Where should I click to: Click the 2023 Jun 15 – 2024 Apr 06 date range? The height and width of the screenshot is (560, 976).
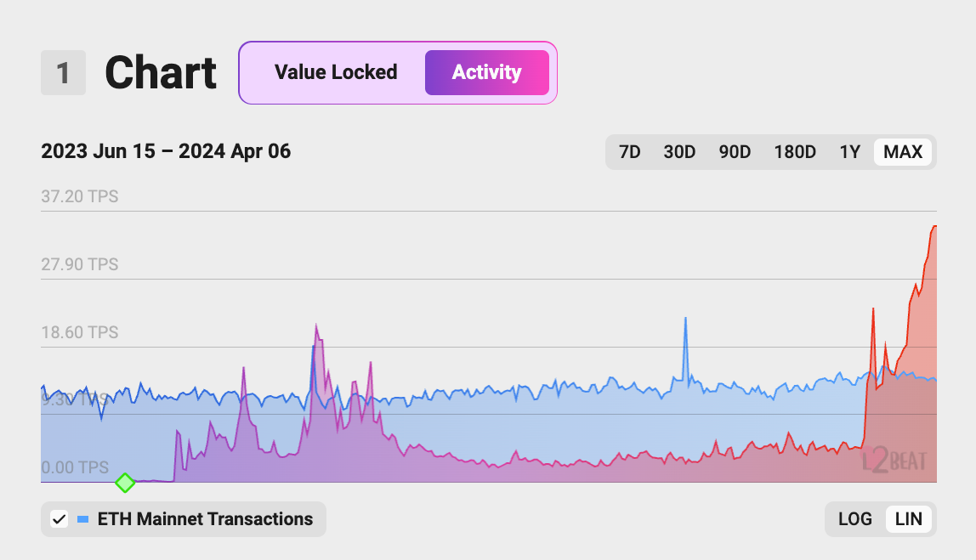coord(166,152)
